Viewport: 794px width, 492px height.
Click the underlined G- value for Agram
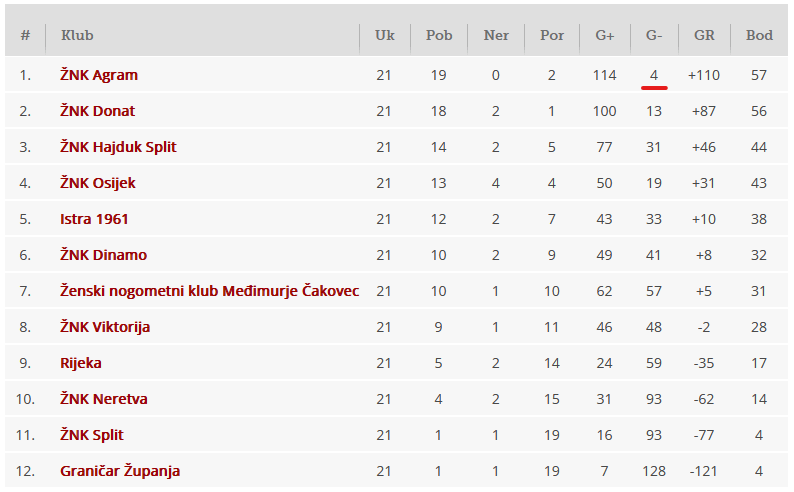654,75
